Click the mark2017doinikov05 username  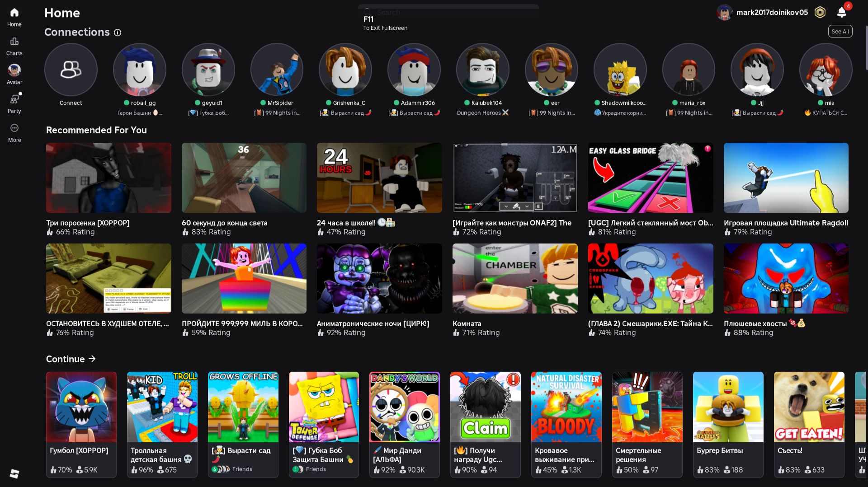pos(772,13)
